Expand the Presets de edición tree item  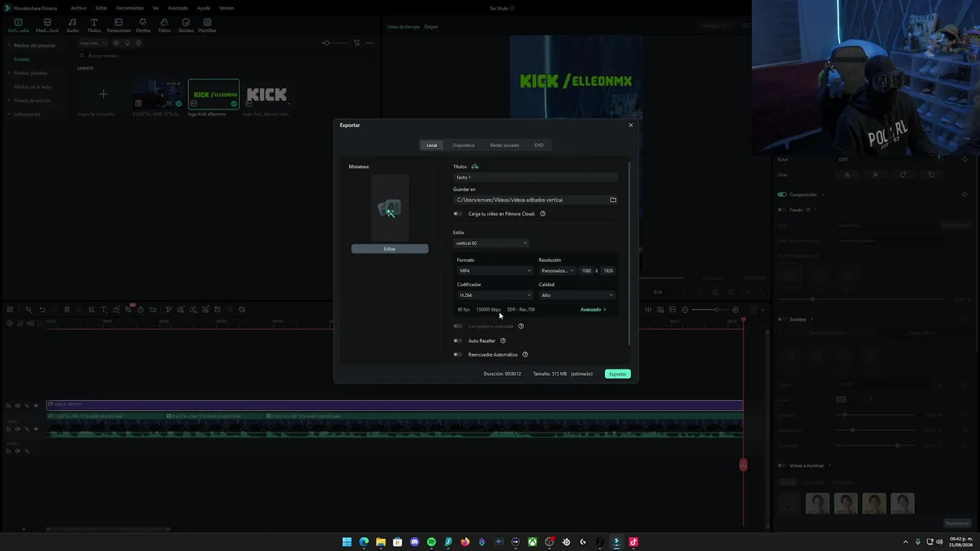coord(9,100)
